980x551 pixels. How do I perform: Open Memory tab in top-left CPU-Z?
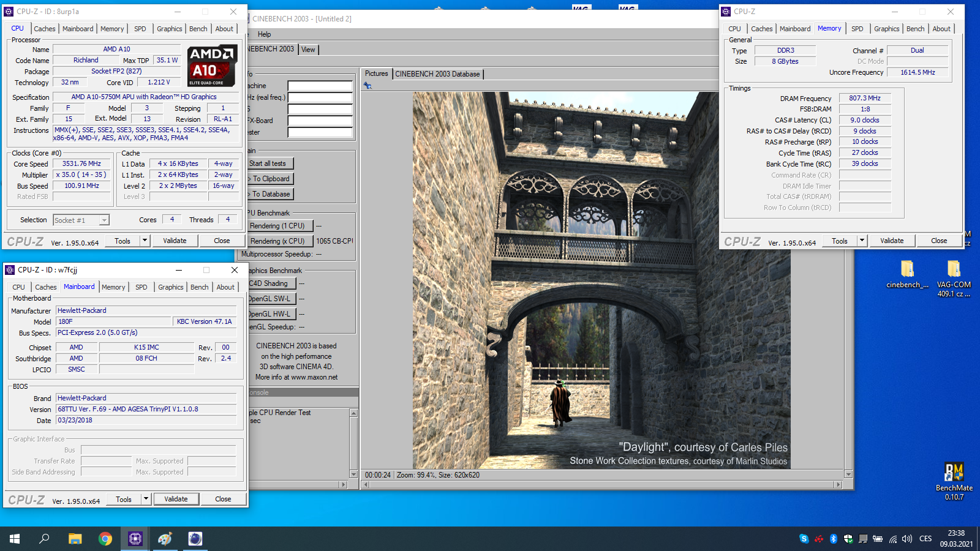(x=112, y=29)
